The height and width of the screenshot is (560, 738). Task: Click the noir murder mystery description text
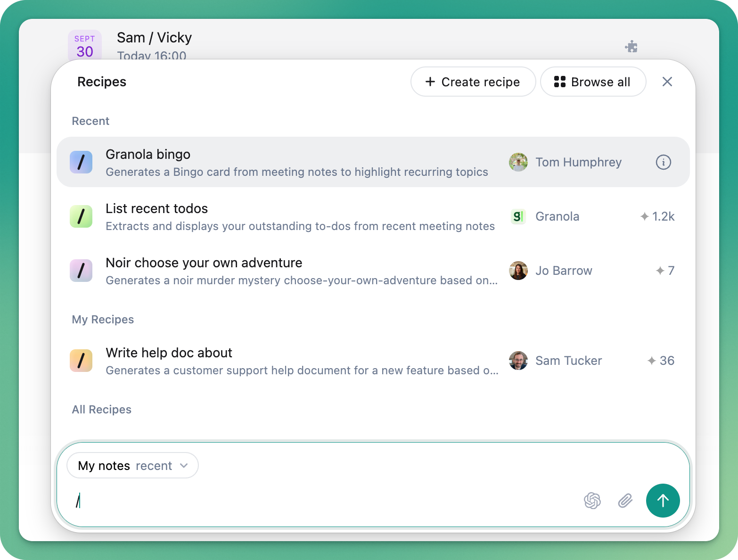tap(302, 280)
